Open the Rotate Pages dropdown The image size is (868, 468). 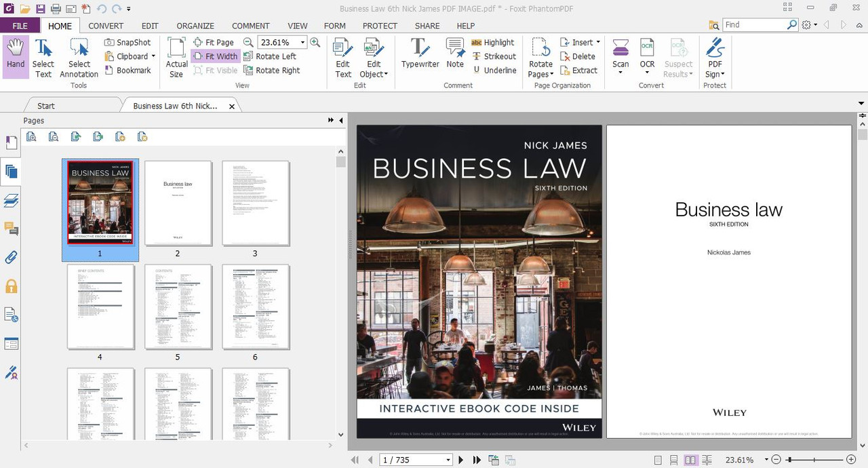point(540,57)
